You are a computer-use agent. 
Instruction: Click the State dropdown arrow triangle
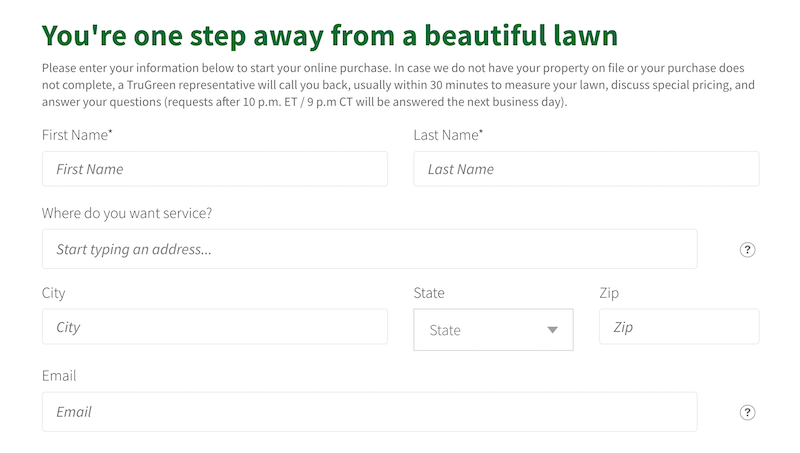click(x=552, y=330)
